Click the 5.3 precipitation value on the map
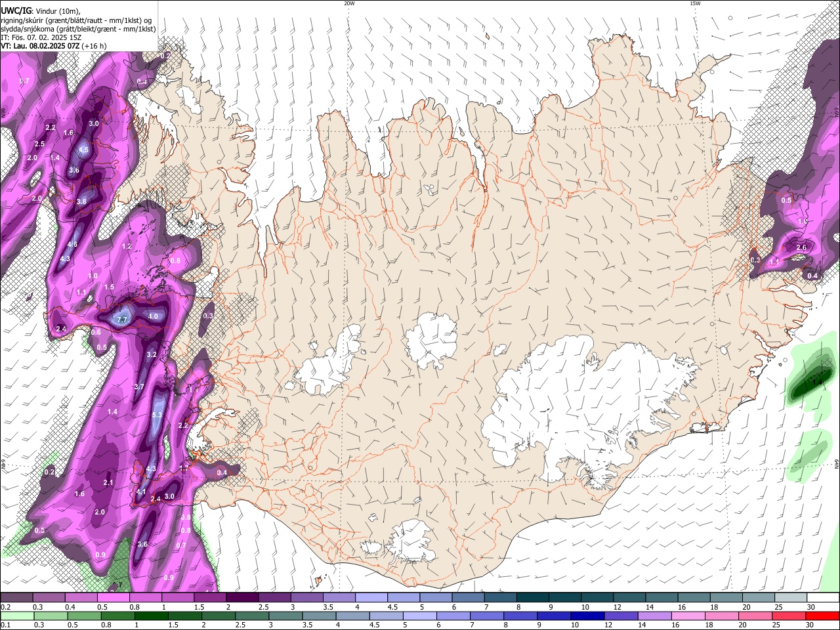The width and height of the screenshot is (840, 630). point(157,415)
